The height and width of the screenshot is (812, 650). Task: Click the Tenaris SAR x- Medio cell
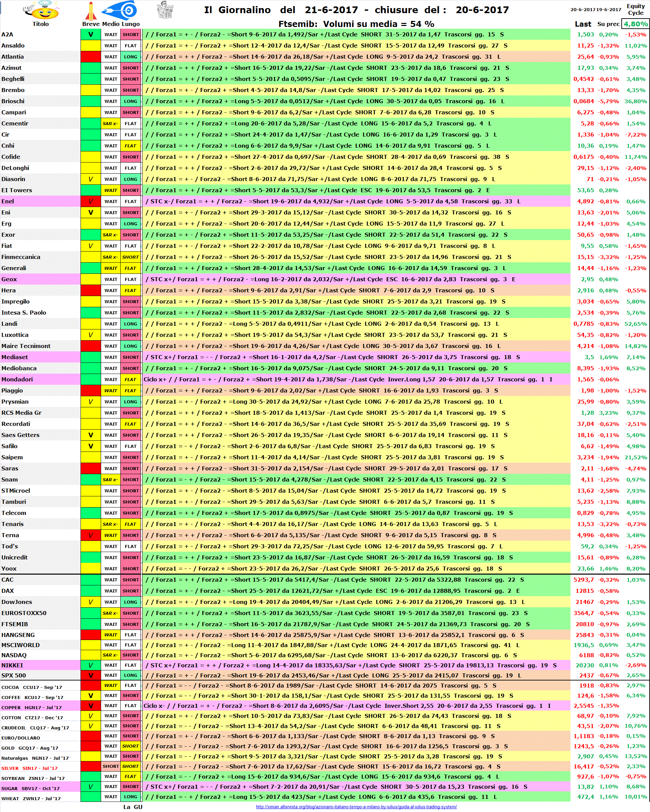point(111,524)
